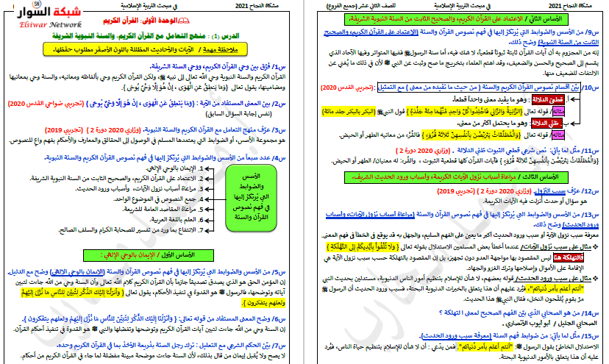Click underlined "مثال على سبب نزول الآيات"
The image size is (609, 364).
tap(555, 246)
